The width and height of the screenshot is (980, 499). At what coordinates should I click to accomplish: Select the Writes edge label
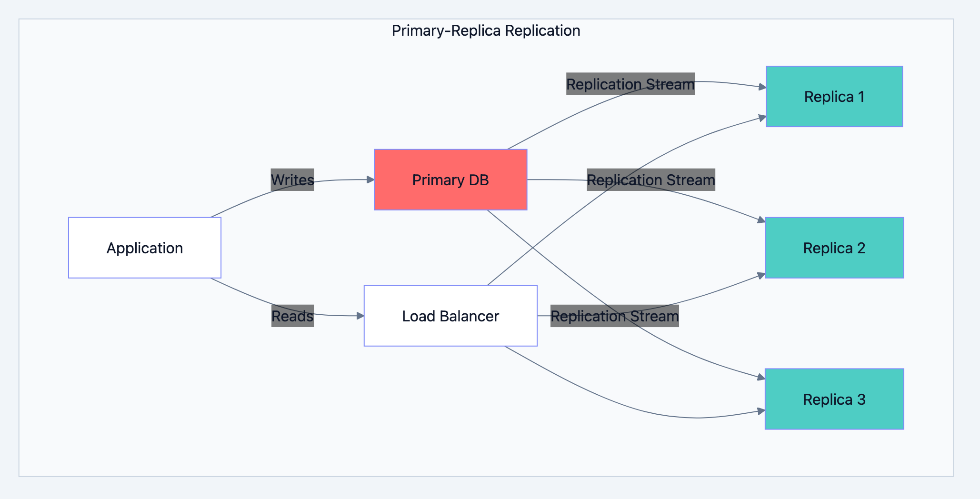[292, 180]
